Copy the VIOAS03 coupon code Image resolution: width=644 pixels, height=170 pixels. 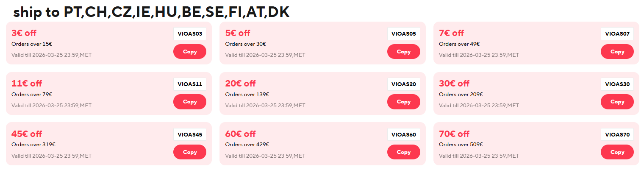click(x=189, y=52)
